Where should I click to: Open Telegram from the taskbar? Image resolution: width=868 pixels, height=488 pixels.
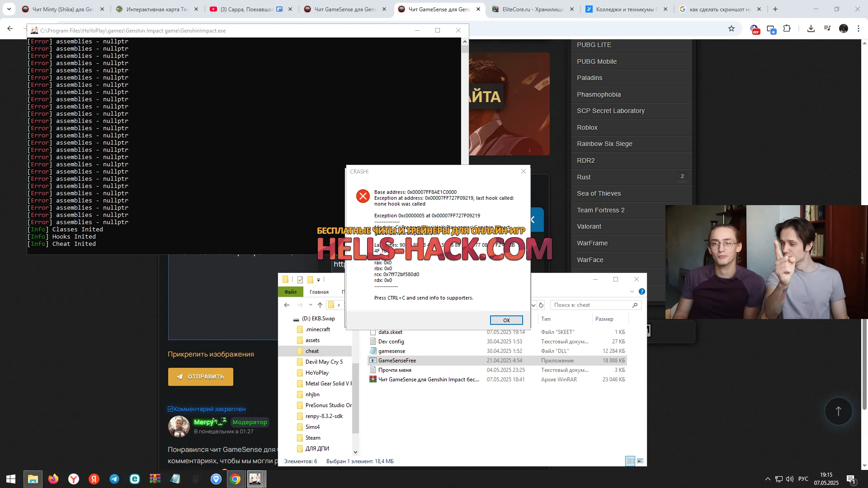click(x=114, y=479)
